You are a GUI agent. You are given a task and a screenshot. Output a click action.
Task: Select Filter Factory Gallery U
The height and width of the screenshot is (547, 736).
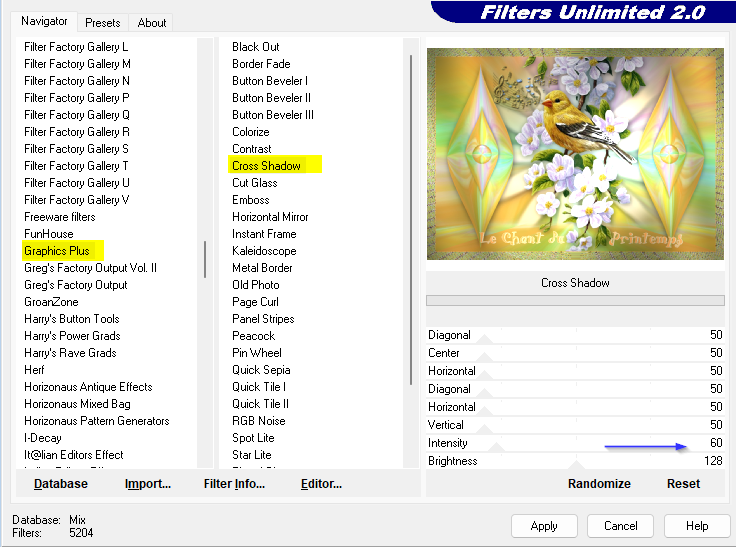77,183
